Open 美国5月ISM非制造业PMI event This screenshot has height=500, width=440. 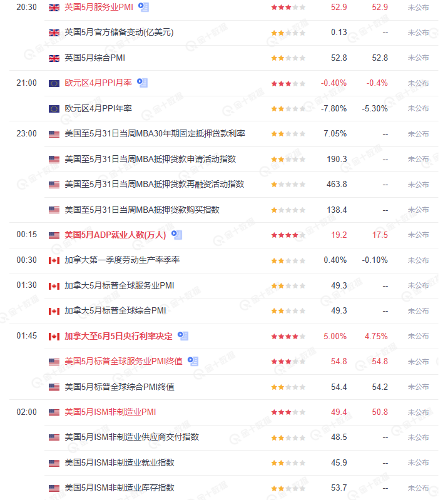click(110, 412)
